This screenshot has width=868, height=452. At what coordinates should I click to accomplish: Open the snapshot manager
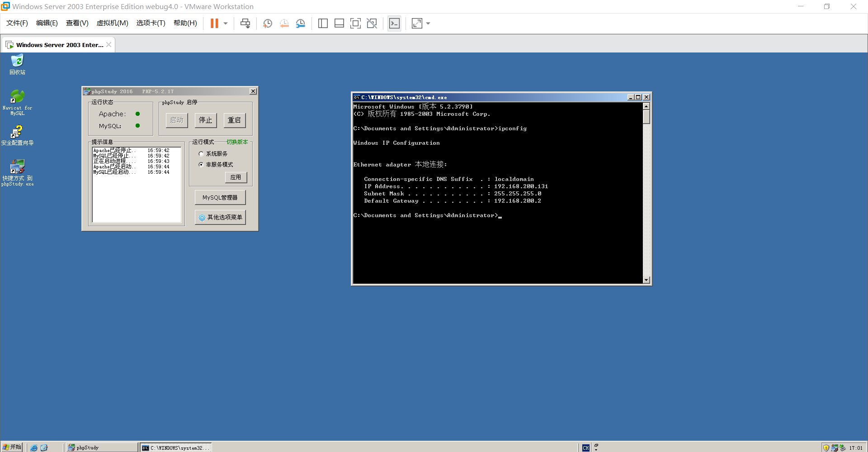pos(301,23)
